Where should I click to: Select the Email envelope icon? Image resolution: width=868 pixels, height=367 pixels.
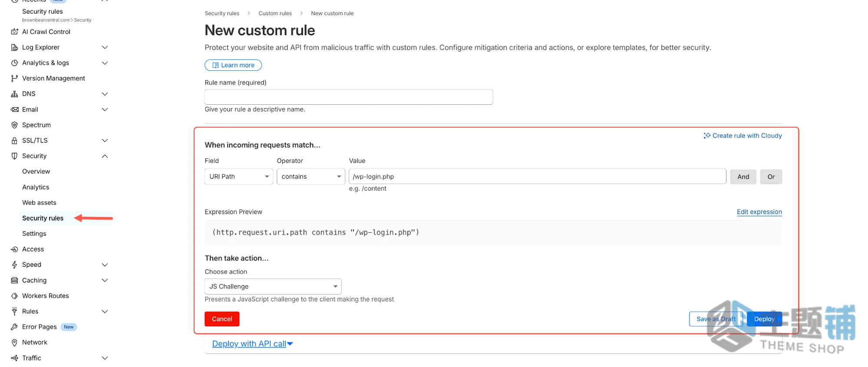[x=14, y=109]
